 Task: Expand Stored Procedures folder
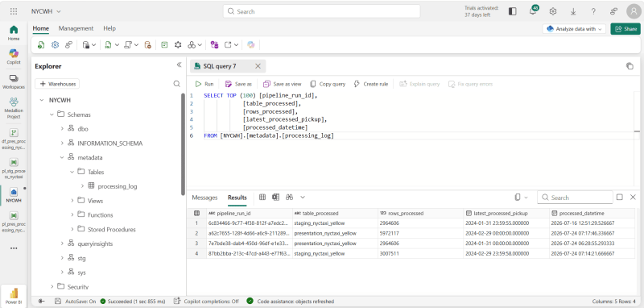click(x=72, y=229)
